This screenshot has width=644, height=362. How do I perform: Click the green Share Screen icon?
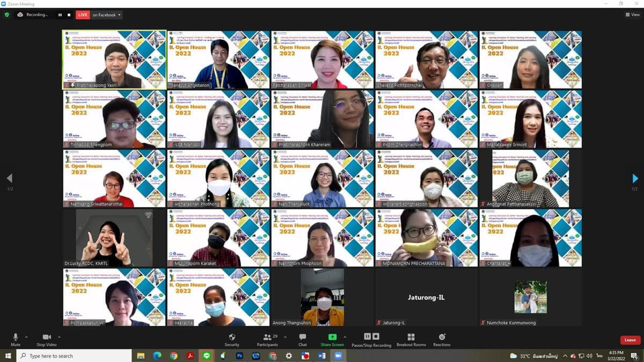pyautogui.click(x=332, y=337)
